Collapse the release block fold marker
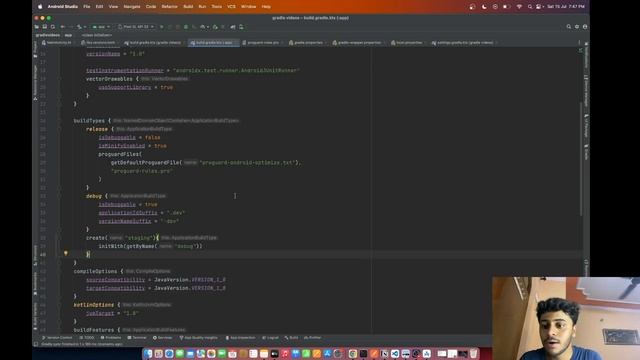Screen dimensions: 640x360 coord(59,129)
